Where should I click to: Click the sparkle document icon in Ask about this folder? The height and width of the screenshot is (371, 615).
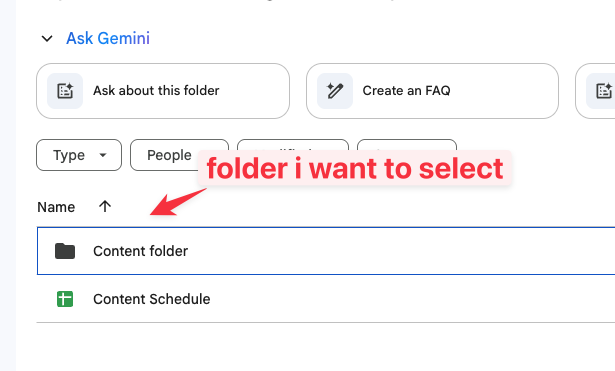point(65,91)
